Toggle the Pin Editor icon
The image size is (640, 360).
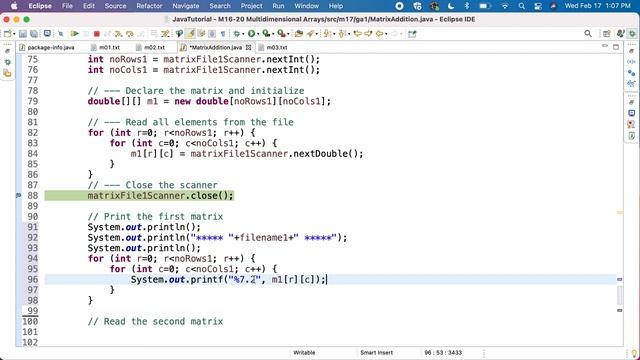(x=412, y=34)
